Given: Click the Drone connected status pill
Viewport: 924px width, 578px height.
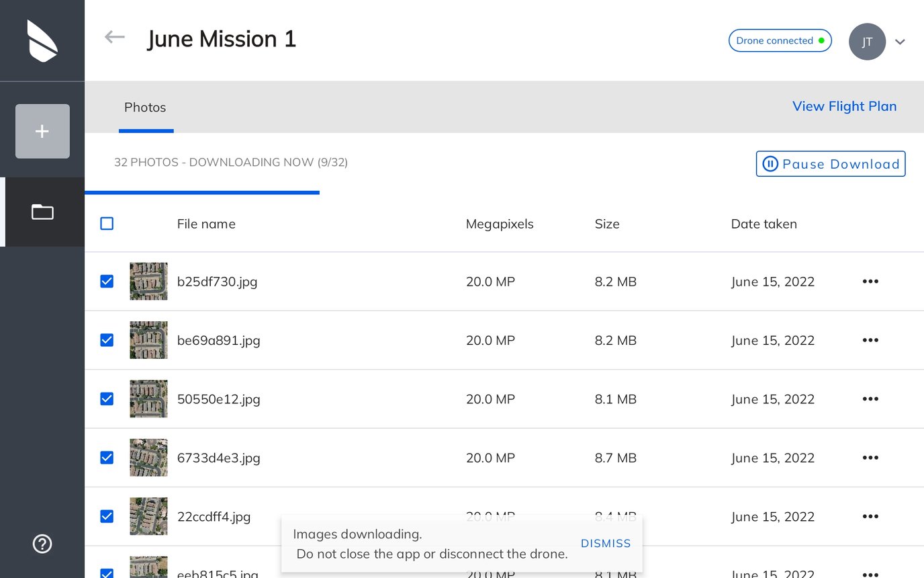Looking at the screenshot, I should [780, 40].
